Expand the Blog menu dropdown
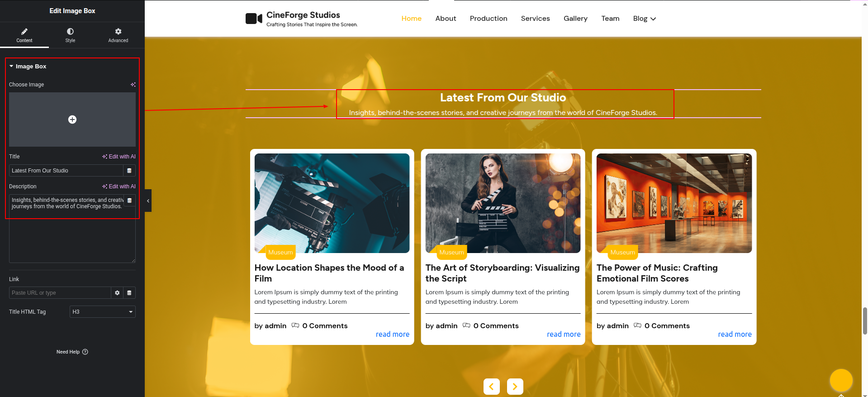Image resolution: width=868 pixels, height=397 pixels. 644,19
